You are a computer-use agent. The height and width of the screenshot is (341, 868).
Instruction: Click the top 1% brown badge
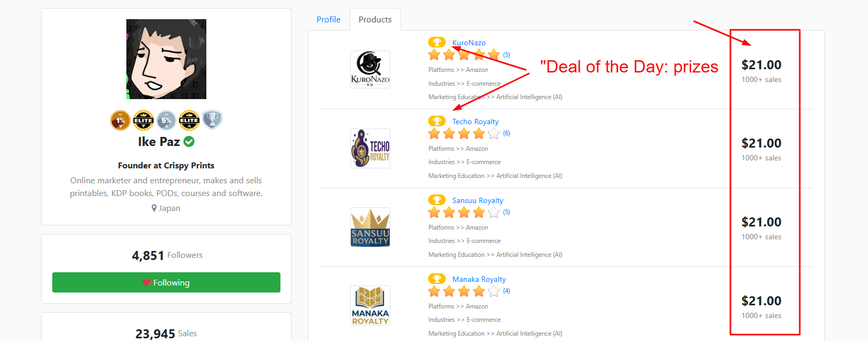(120, 120)
